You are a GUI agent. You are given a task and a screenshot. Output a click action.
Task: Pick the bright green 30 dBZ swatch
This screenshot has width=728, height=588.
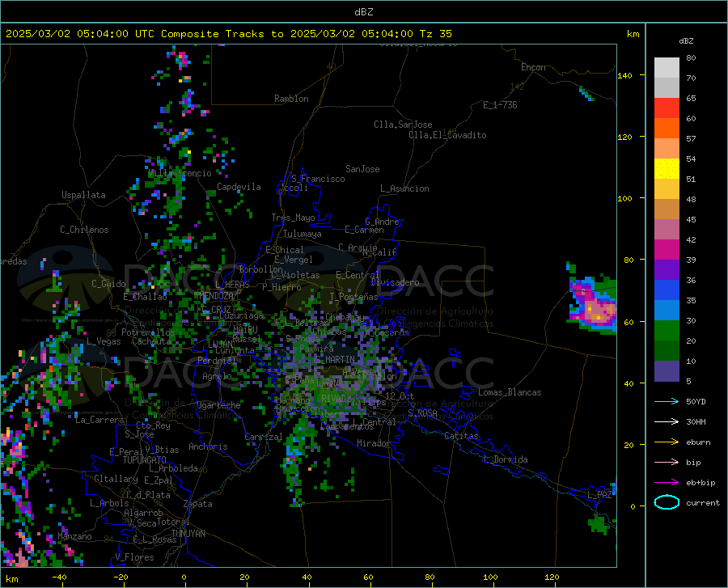pos(667,331)
